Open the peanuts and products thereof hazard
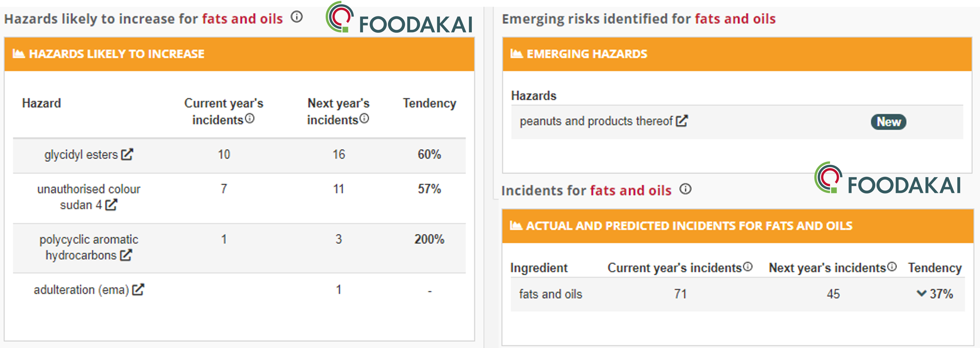 tap(596, 121)
